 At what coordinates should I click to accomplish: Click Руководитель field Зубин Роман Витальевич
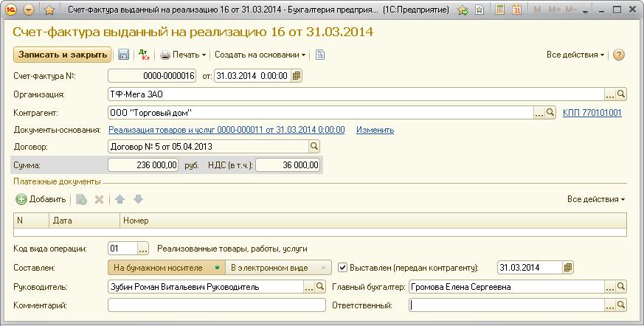(206, 287)
